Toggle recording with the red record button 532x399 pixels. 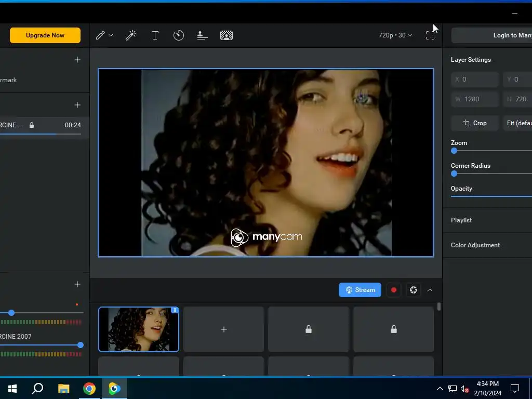coord(394,290)
